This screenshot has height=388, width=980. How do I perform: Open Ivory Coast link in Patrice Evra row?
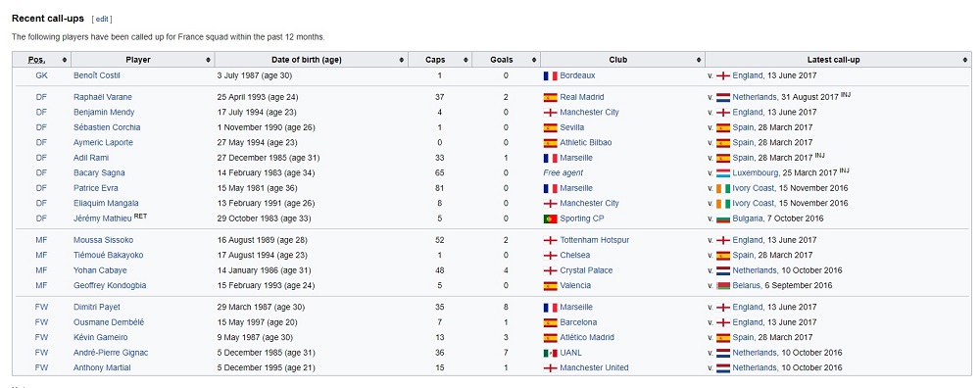[x=754, y=188]
